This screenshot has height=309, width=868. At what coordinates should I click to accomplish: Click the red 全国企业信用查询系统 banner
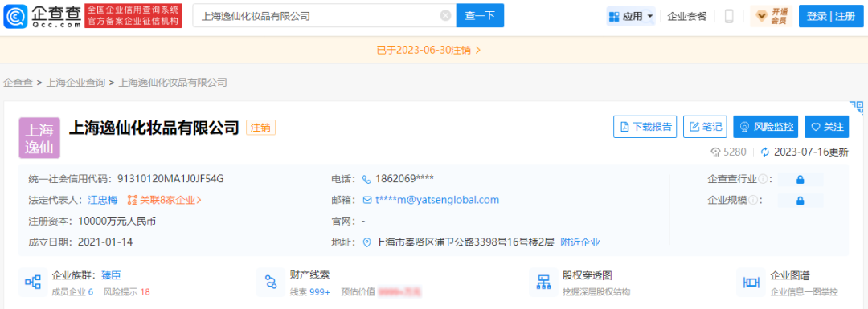(x=133, y=16)
